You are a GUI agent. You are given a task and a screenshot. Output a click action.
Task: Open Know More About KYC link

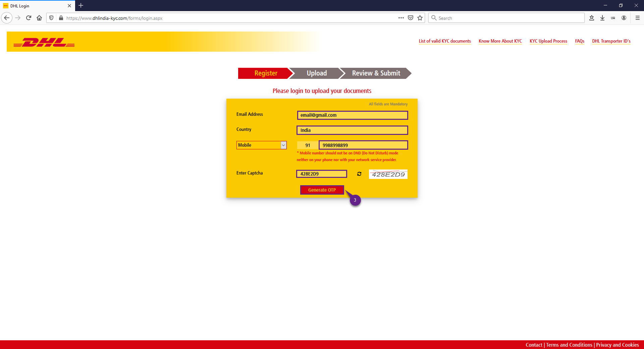click(x=500, y=41)
